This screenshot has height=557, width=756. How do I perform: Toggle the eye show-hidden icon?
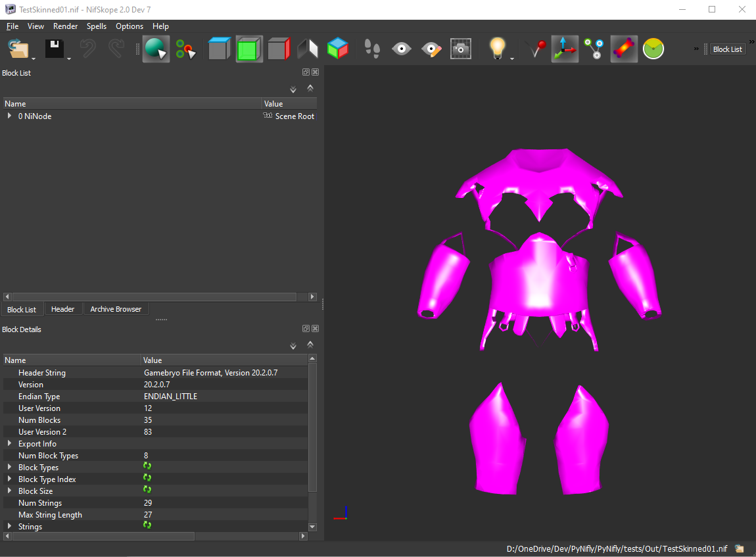(401, 49)
